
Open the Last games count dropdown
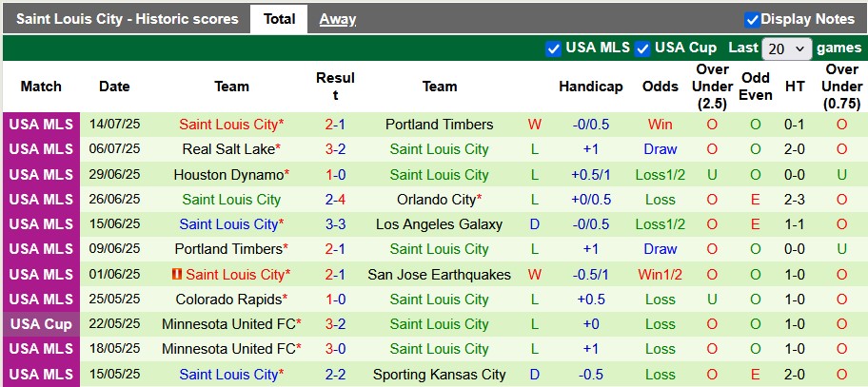point(787,48)
